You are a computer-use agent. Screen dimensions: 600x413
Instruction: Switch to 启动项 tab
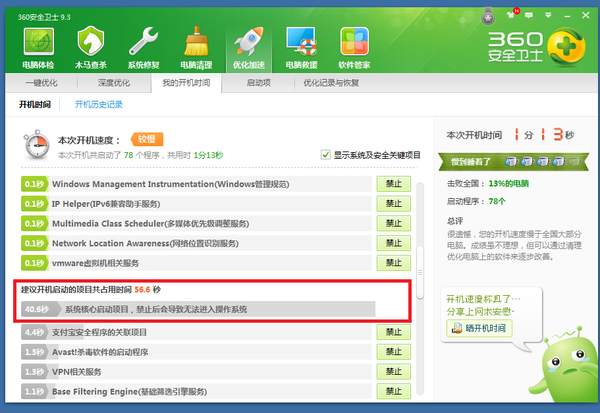pyautogui.click(x=259, y=83)
